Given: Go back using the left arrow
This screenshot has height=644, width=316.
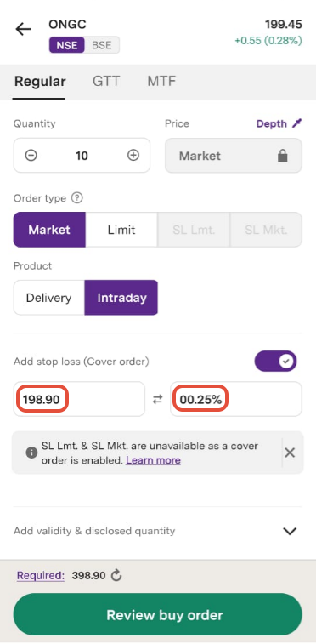Looking at the screenshot, I should click(23, 29).
